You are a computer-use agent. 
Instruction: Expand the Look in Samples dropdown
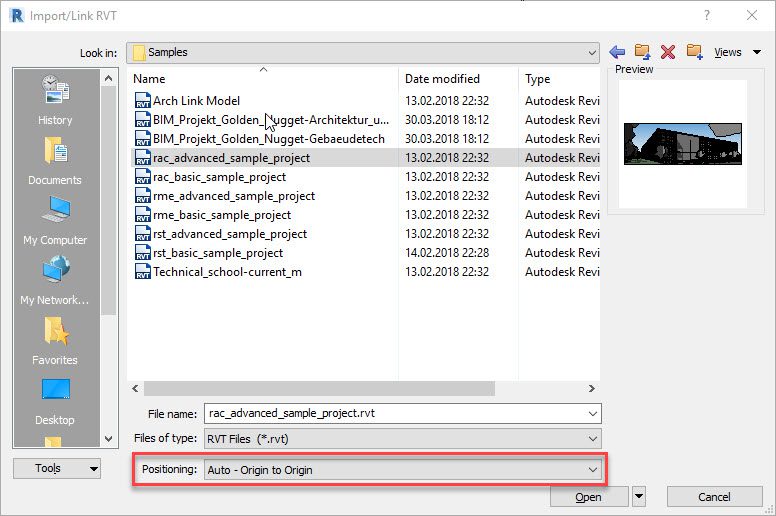(592, 52)
